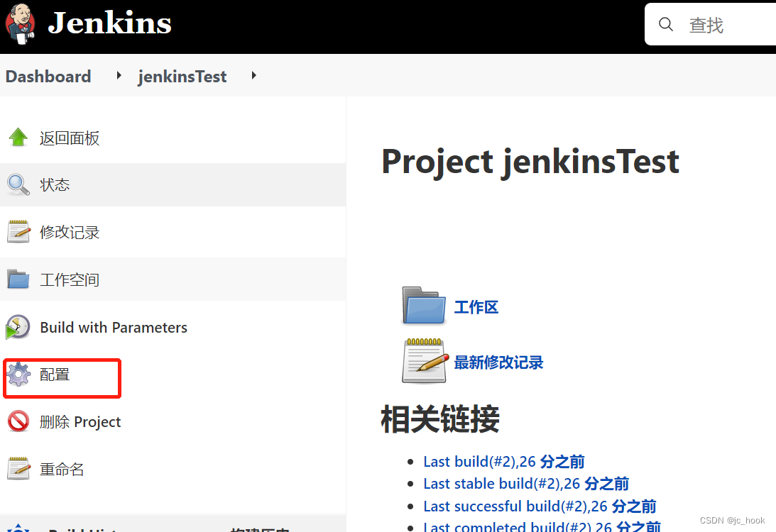The width and height of the screenshot is (776, 532).
Task: Select 删除 Project in sidebar
Action: [80, 422]
